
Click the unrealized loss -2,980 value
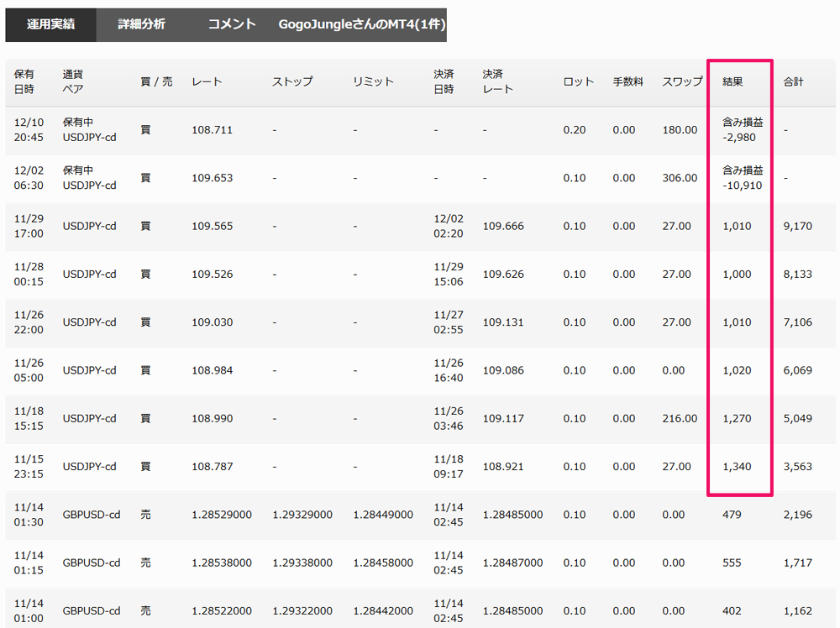[x=739, y=138]
